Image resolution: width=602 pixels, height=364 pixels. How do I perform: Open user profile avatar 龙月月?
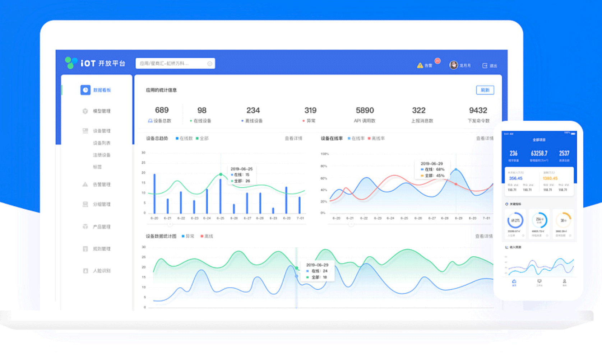click(454, 65)
